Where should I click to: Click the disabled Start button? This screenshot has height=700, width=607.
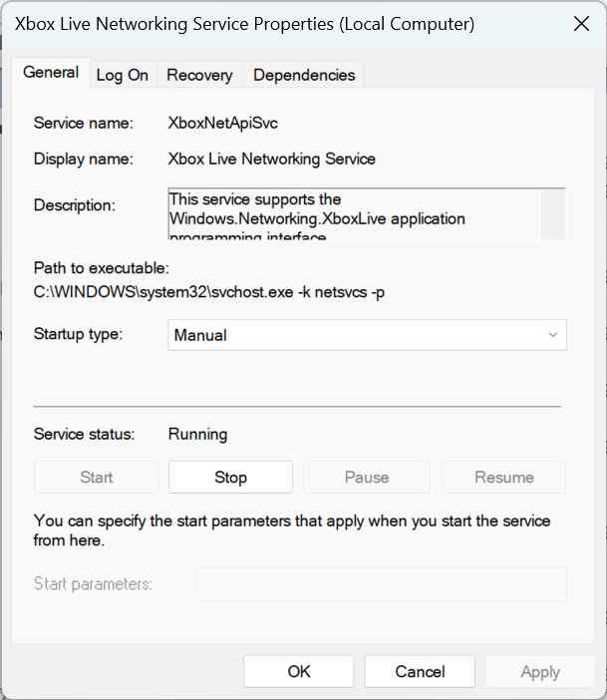pyautogui.click(x=96, y=478)
